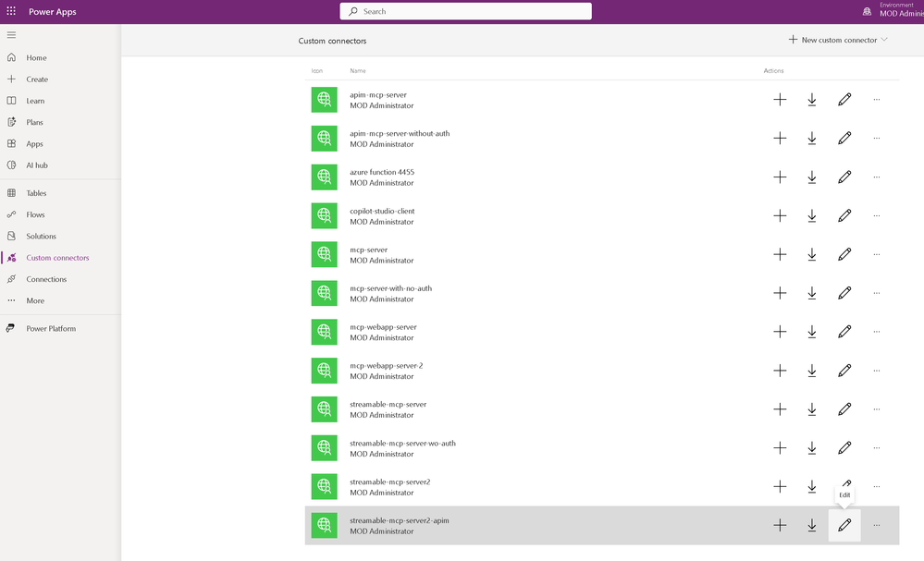The image size is (924, 561).
Task: Edit azure function 4455 connector
Action: [844, 177]
